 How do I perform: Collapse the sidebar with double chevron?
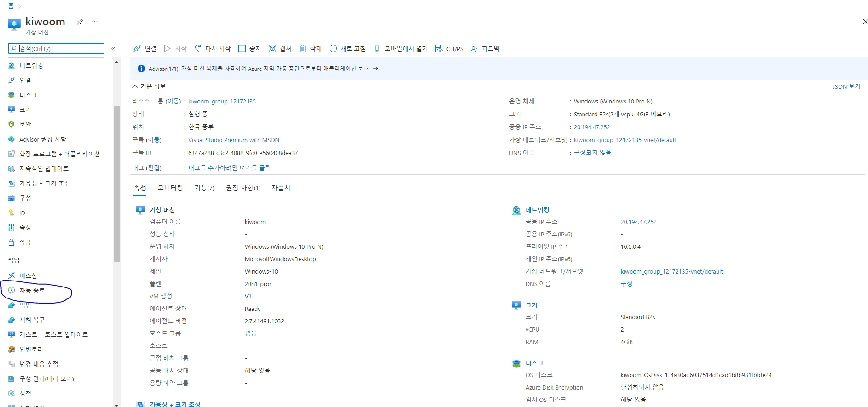click(113, 48)
